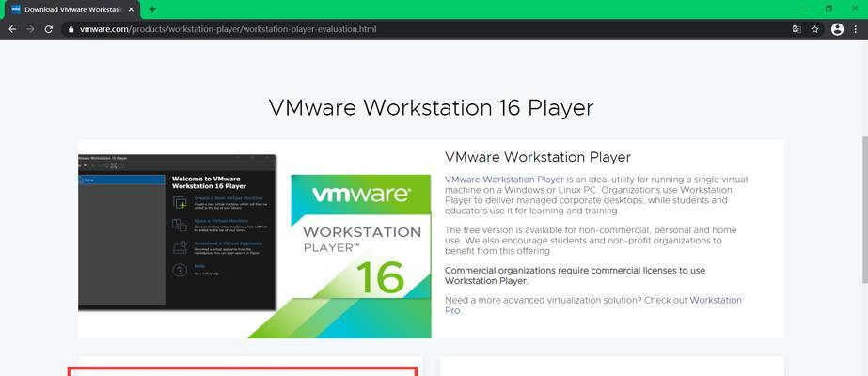The height and width of the screenshot is (376, 868).
Task: Click the VMware Workstation Player subheading
Action: point(538,157)
